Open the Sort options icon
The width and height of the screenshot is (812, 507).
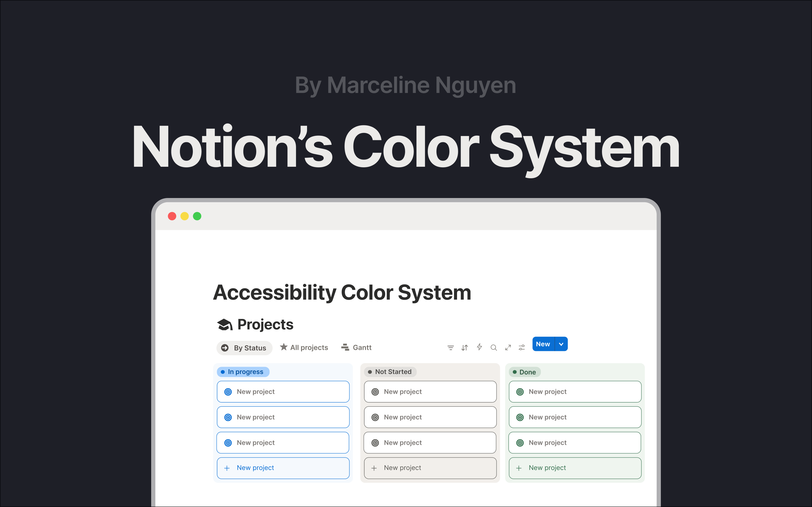point(465,347)
